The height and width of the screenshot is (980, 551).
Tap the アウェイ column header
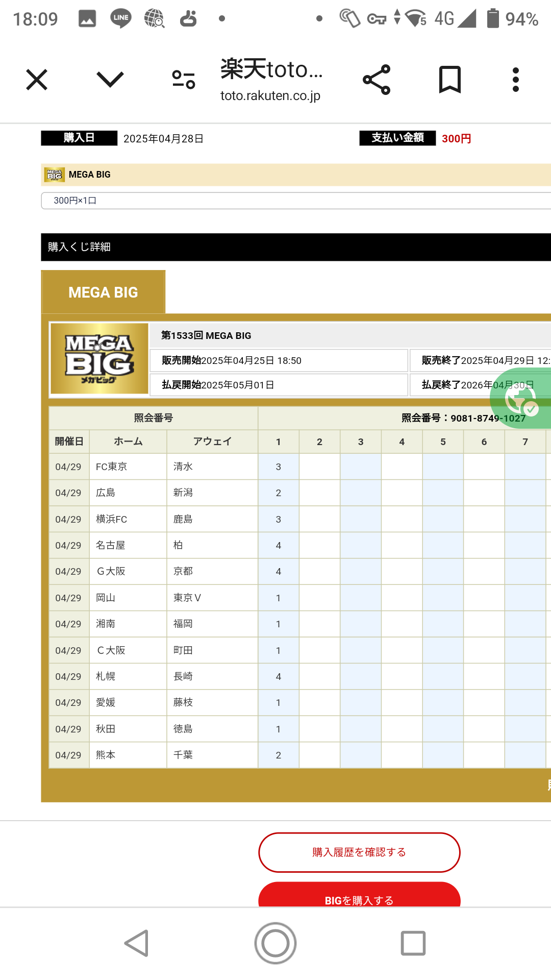coord(212,442)
